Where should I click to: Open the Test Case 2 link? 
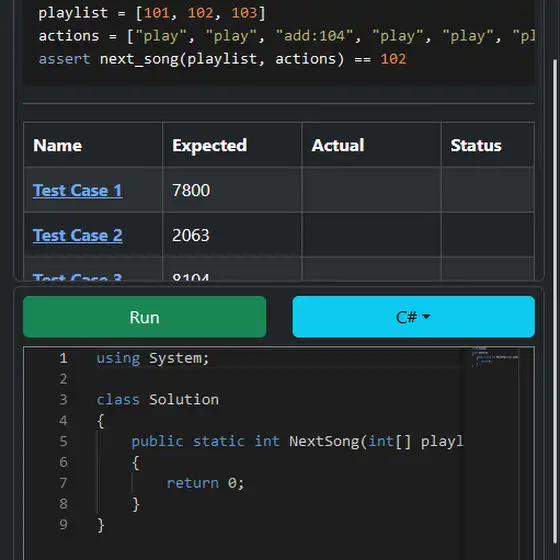point(78,235)
